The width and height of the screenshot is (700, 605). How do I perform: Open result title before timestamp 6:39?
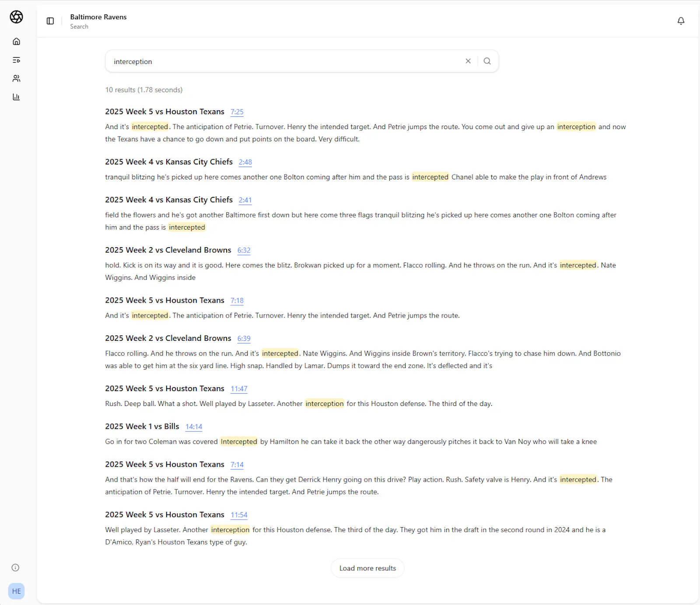(168, 339)
